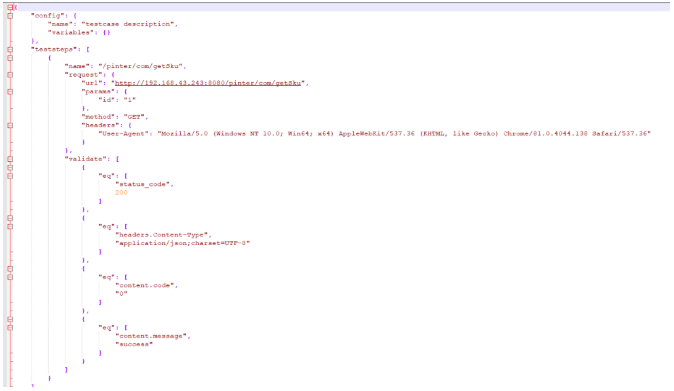Click the "id" param key
This screenshot has width=674, height=391.
pyautogui.click(x=107, y=100)
